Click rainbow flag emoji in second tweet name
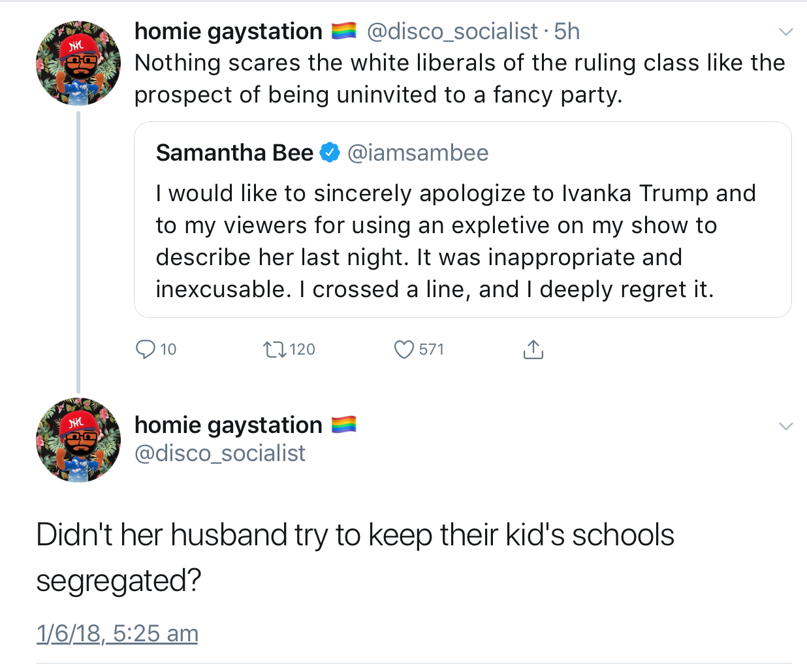This screenshot has height=672, width=807. [x=343, y=424]
